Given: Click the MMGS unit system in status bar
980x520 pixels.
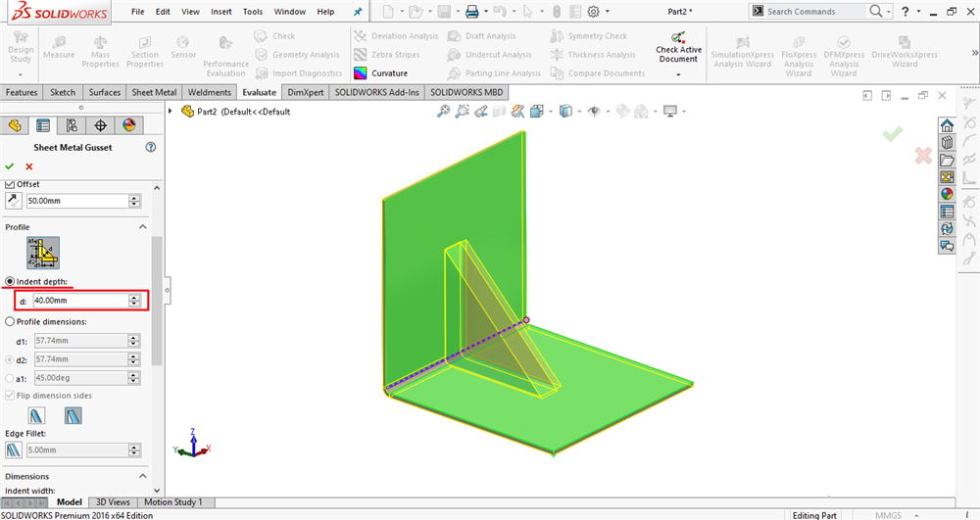Looking at the screenshot, I should (x=888, y=515).
